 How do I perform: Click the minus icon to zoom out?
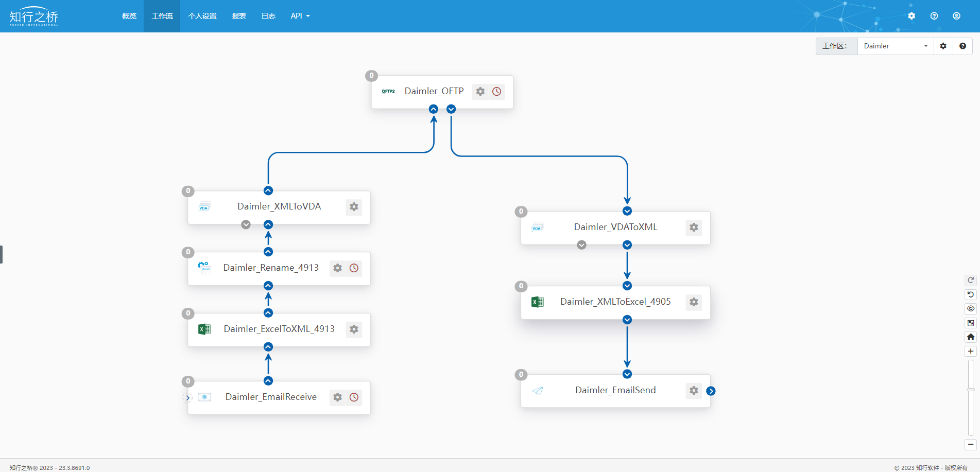(x=970, y=444)
